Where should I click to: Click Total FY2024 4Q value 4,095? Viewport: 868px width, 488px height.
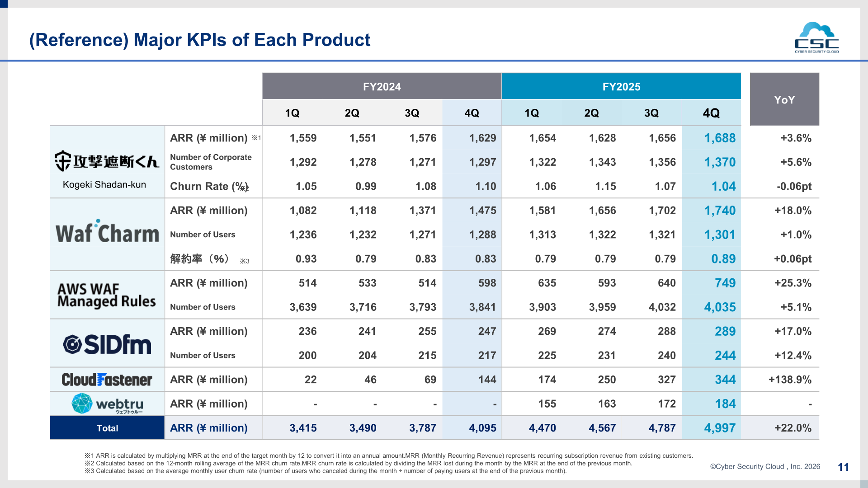(x=482, y=428)
